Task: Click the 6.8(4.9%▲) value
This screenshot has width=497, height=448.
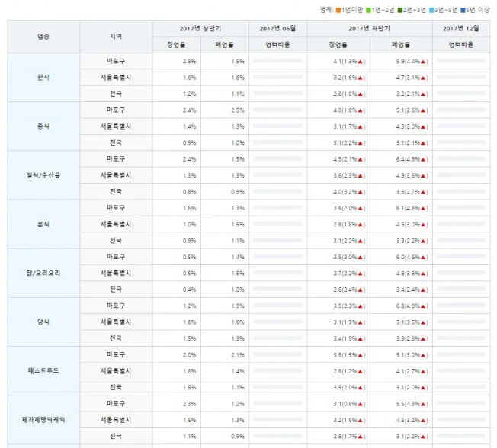Action: coord(412,306)
